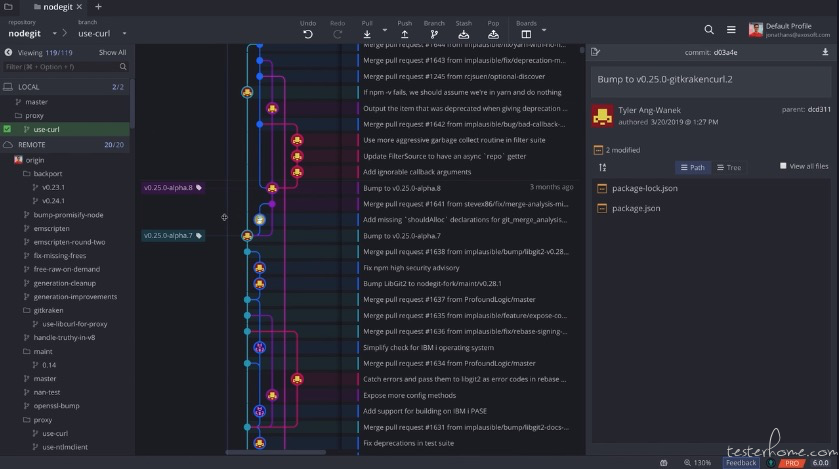839x469 pixels.
Task: Toggle the View all files checkbox
Action: tap(783, 166)
